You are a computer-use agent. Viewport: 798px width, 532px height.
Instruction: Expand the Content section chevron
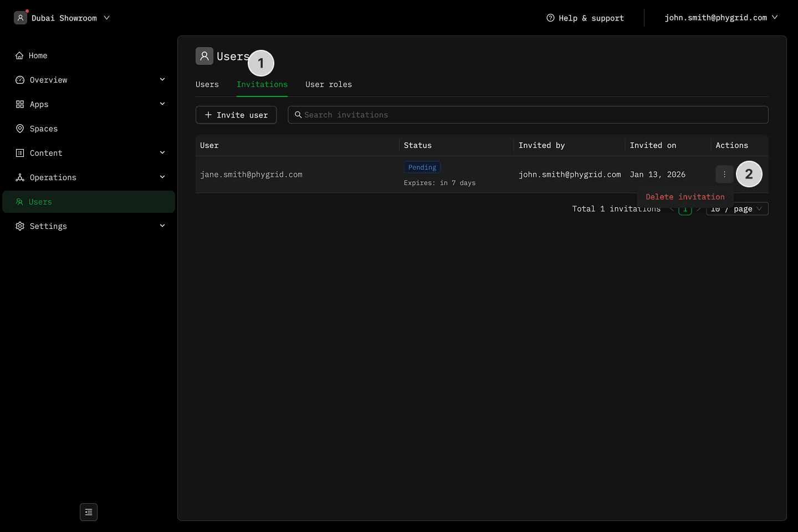click(162, 152)
